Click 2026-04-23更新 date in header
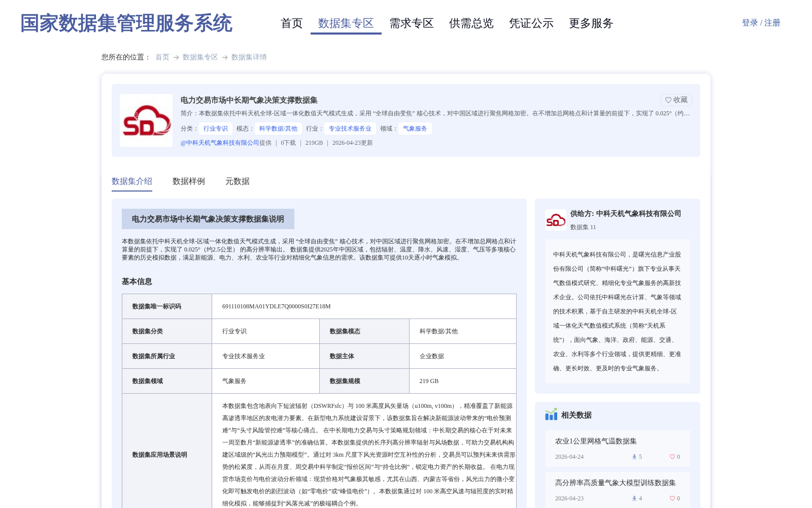Viewport: 812px width, 508px height. click(x=353, y=143)
